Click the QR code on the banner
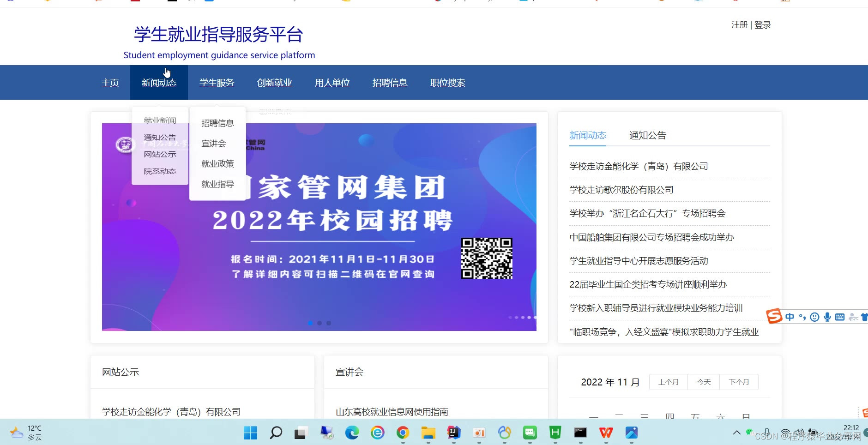Image resolution: width=868 pixels, height=445 pixels. click(x=487, y=259)
